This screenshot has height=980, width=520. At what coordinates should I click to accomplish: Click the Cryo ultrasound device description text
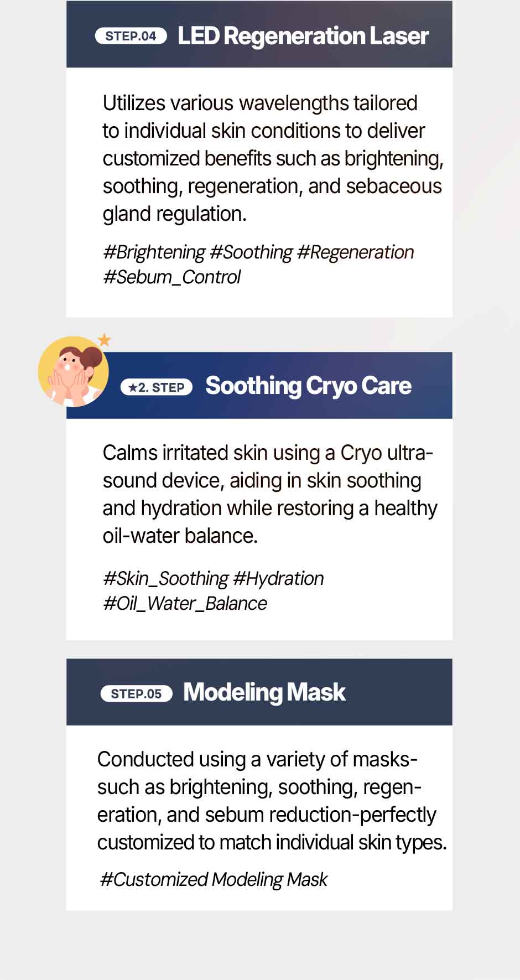(x=270, y=494)
